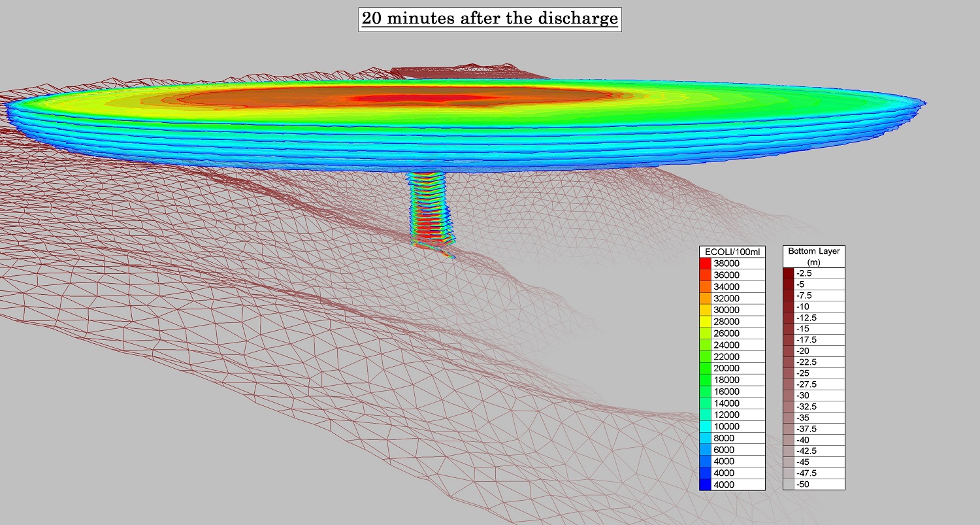Click the -42.5 depth value

[807, 451]
